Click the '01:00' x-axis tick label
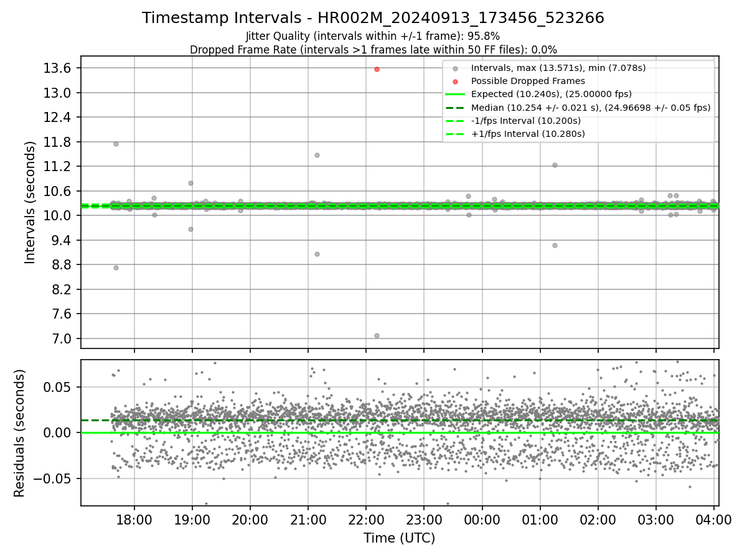 click(540, 520)
